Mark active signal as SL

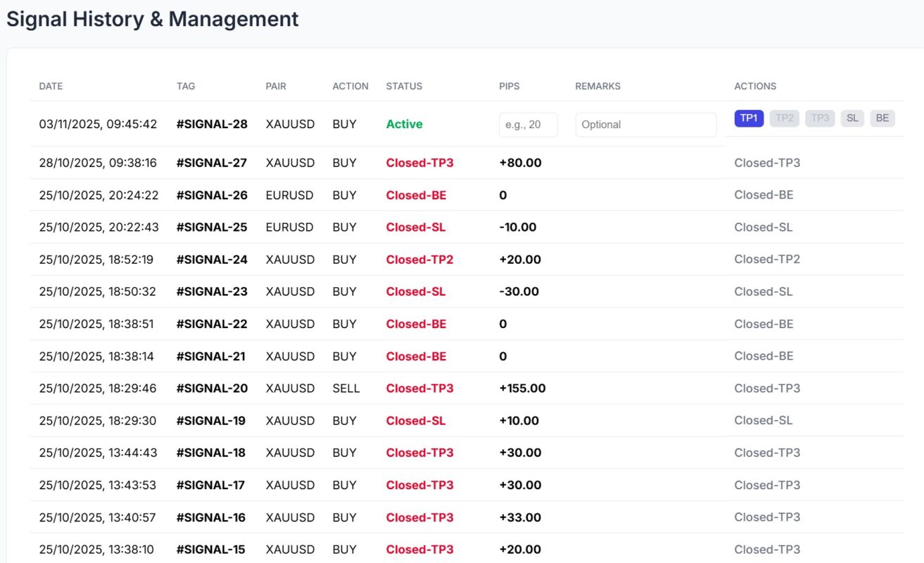pos(852,118)
